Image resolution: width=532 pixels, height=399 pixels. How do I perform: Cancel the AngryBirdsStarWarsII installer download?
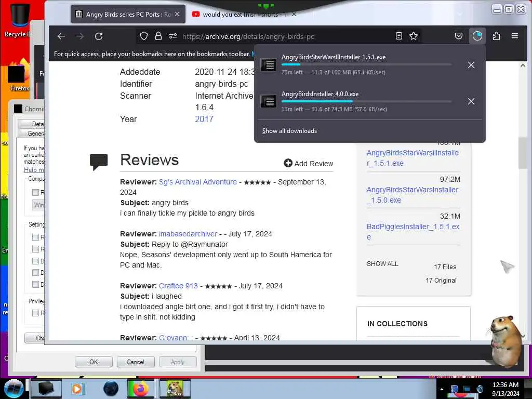[x=471, y=65]
